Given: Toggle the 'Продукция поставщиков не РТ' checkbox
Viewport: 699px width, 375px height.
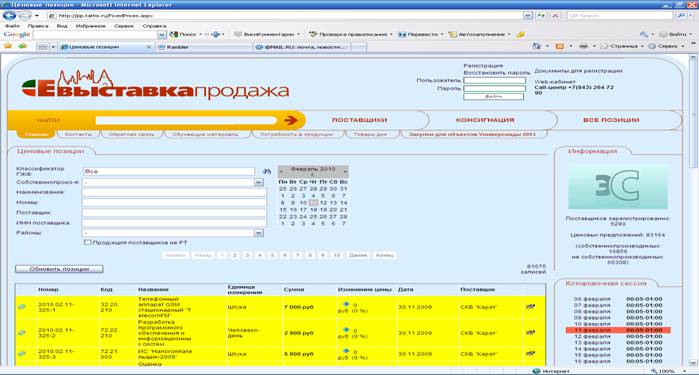Looking at the screenshot, I should click(87, 242).
